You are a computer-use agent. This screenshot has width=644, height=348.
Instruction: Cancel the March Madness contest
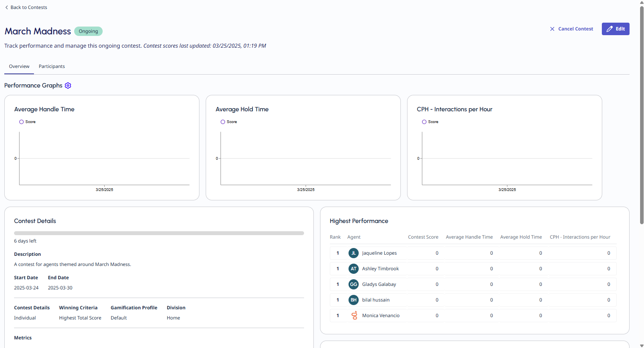point(571,29)
